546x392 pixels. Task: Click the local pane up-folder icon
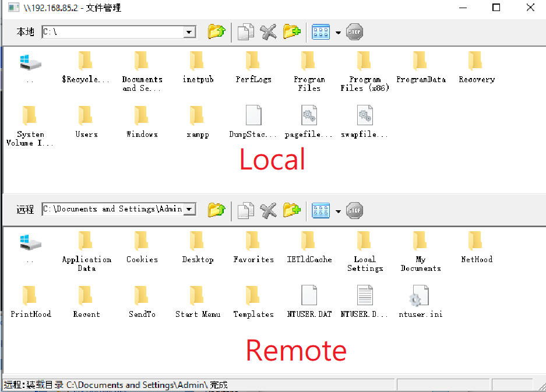[216, 32]
